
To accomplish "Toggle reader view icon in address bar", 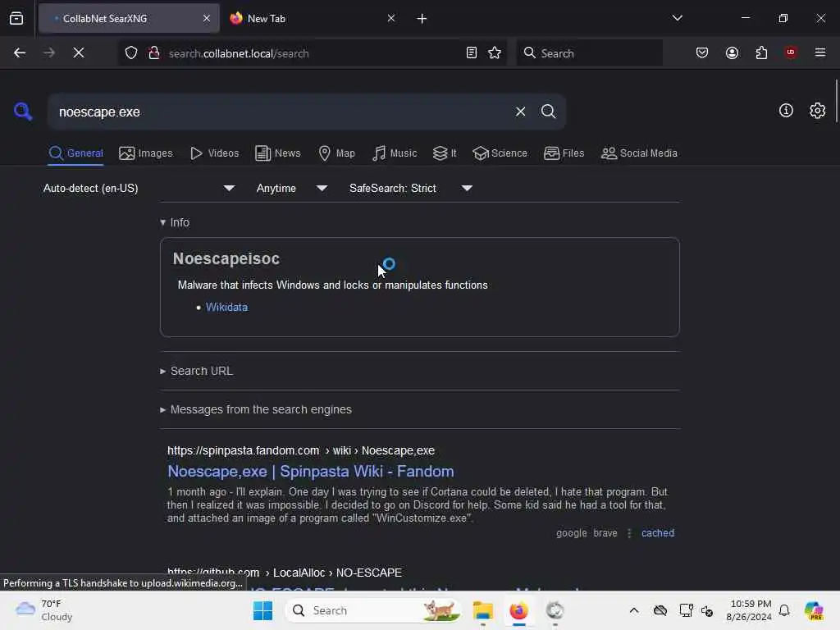I will pos(472,52).
